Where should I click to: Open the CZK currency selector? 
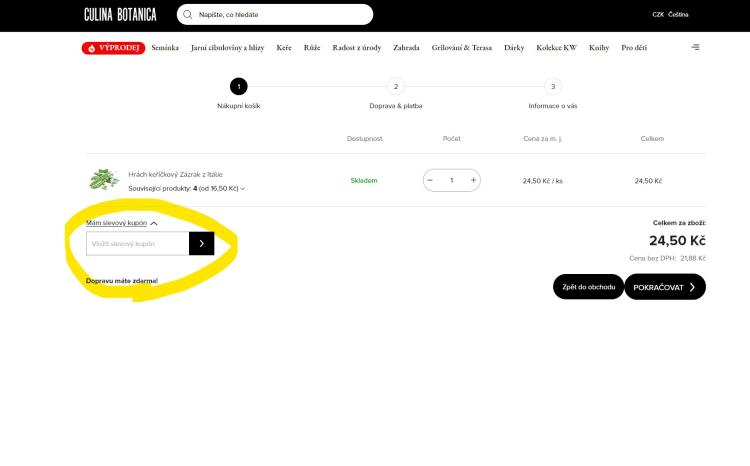(x=658, y=14)
